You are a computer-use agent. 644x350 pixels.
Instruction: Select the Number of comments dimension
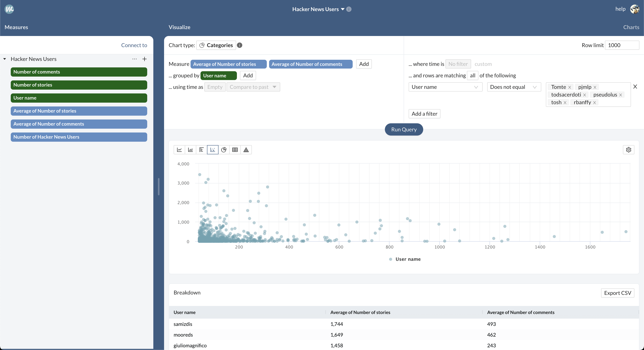(79, 72)
